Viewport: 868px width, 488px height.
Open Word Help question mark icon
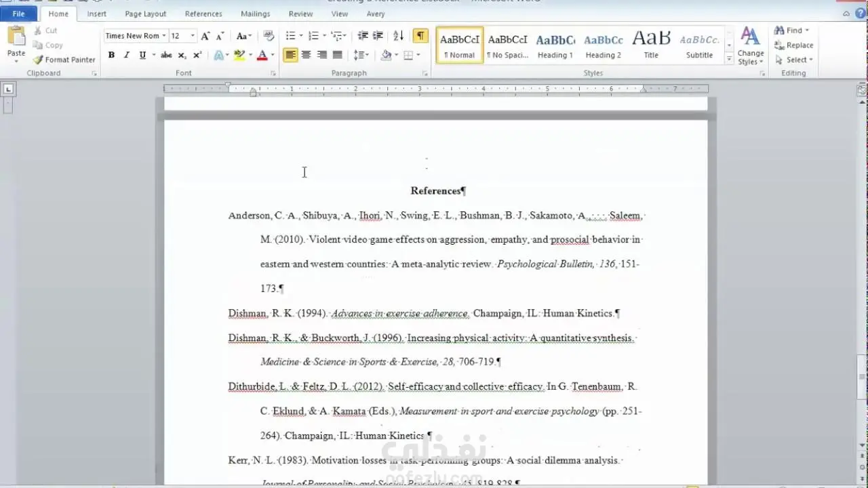point(861,14)
